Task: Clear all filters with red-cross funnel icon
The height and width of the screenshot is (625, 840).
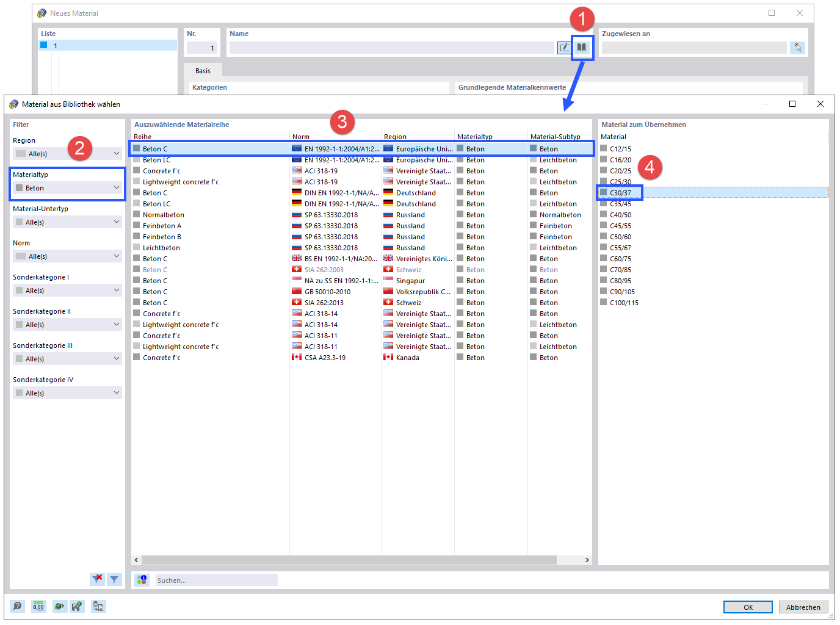Action: (97, 579)
